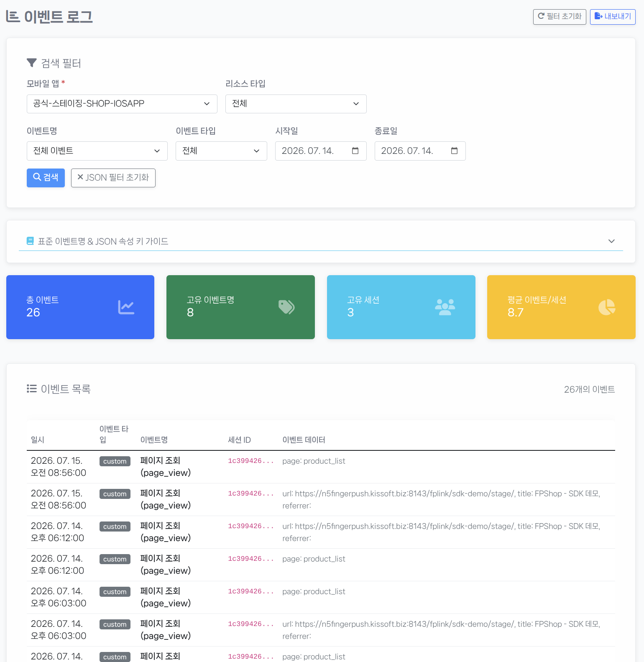
Task: Open calendar picker icon in 종료일 field
Action: coord(455,151)
